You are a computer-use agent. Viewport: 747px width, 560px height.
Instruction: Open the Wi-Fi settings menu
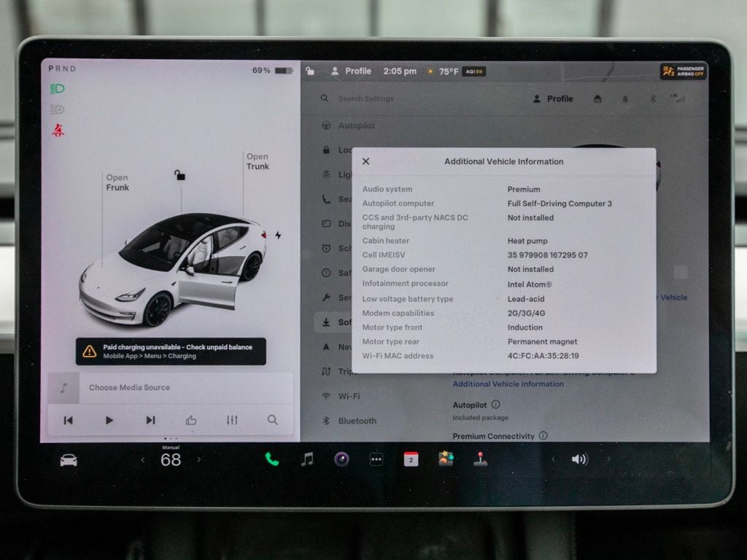click(x=341, y=396)
